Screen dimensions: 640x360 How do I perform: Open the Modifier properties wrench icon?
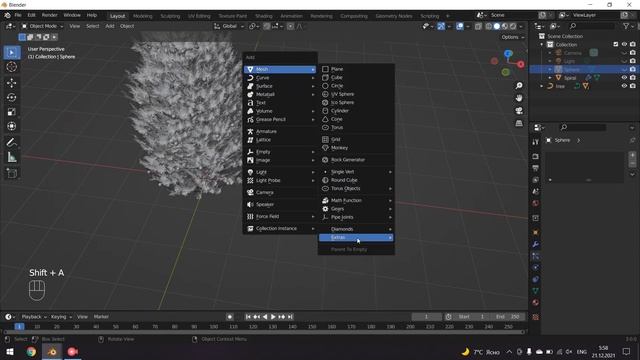point(536,244)
